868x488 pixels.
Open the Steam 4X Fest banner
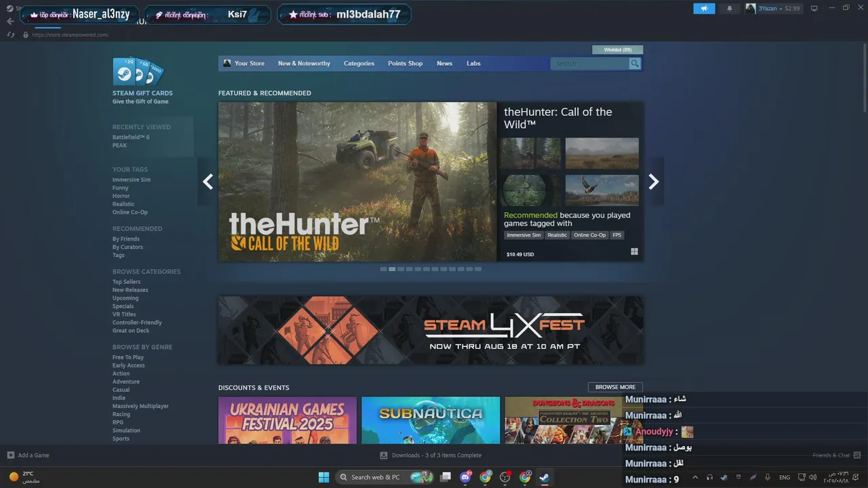(431, 330)
